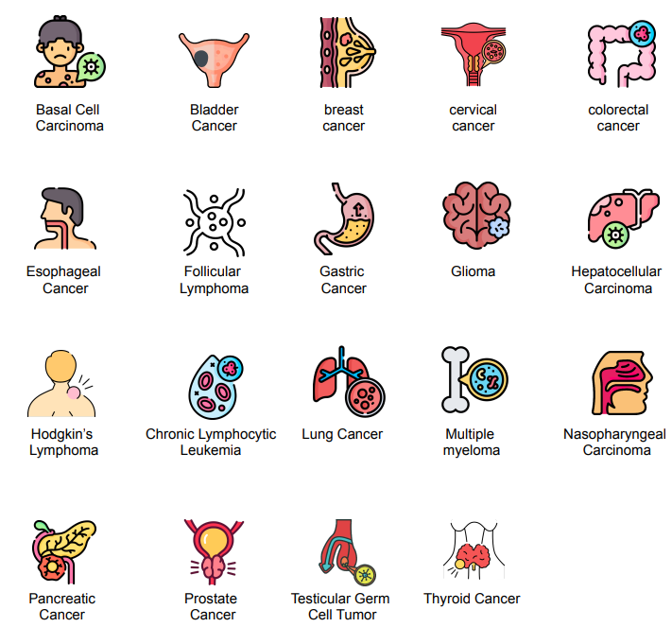Choose the cervical cancer uterus icon
672x627 pixels.
point(474,55)
